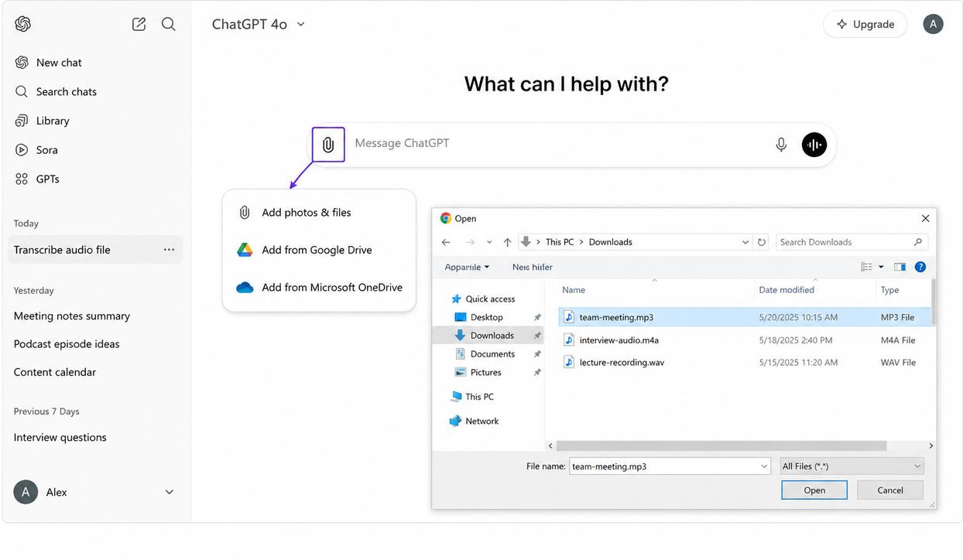
Task: Select Pictures in navigation tree
Action: (485, 373)
